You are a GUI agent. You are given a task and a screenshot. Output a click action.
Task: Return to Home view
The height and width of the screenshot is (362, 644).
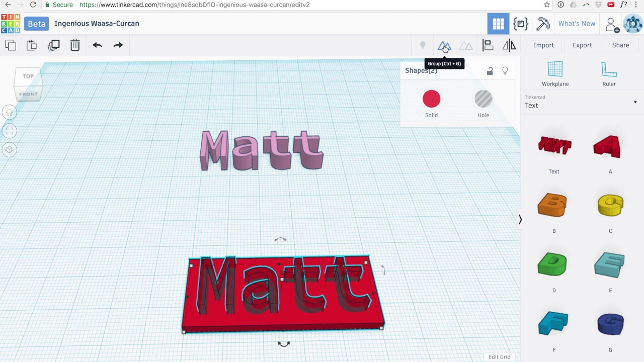coord(9,113)
